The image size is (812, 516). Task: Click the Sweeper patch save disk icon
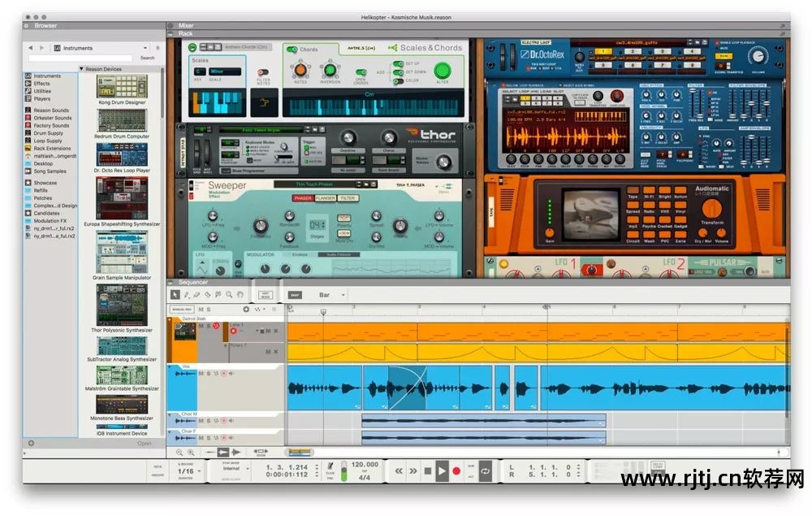(x=374, y=184)
